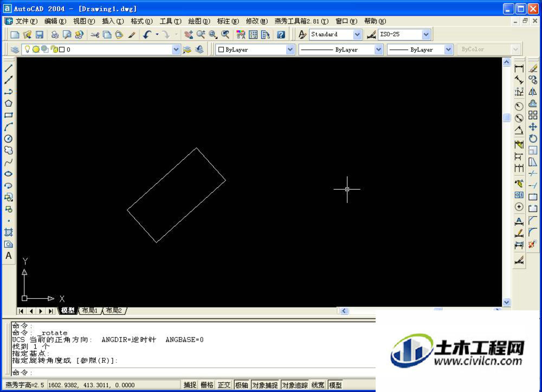The height and width of the screenshot is (392, 542).
Task: Click the Match Properties brush icon
Action: point(131,35)
